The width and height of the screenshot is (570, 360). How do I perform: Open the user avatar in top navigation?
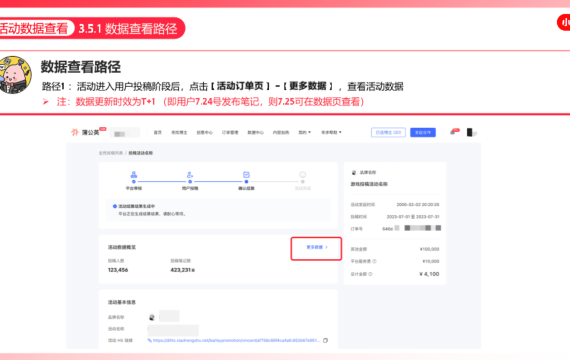pos(470,132)
